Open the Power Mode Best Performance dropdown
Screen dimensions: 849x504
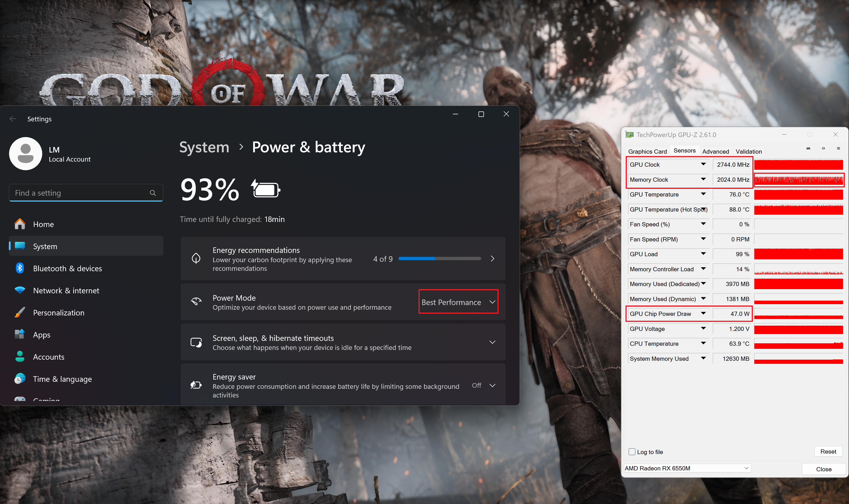click(x=459, y=302)
